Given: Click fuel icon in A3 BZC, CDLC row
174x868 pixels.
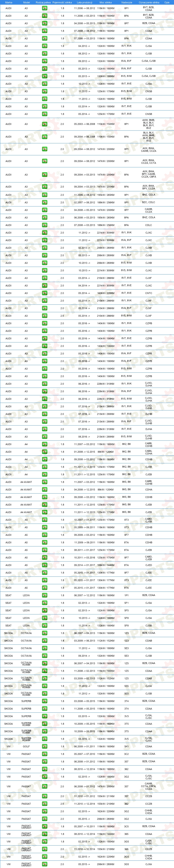Looking at the screenshot, I should (x=45, y=202).
